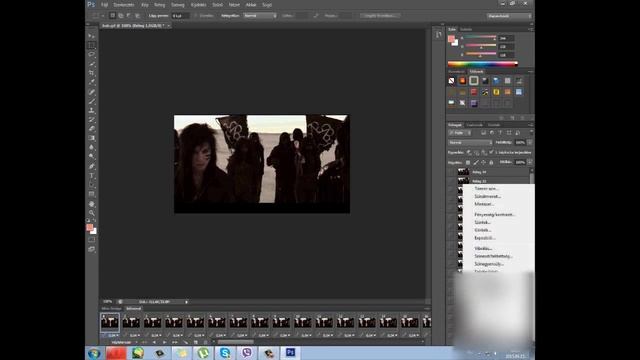640x360 pixels.
Task: Select the Healing Brush tool
Action: (91, 92)
